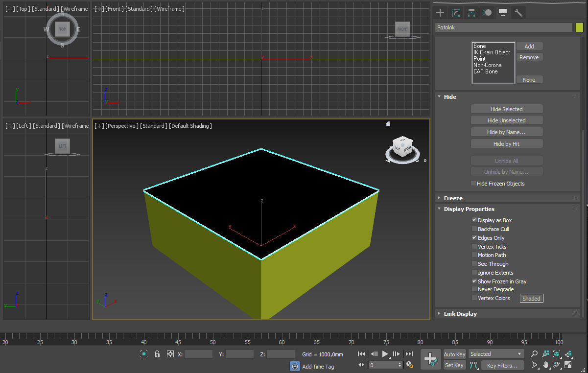
Task: Click the Key Filters button
Action: (502, 365)
